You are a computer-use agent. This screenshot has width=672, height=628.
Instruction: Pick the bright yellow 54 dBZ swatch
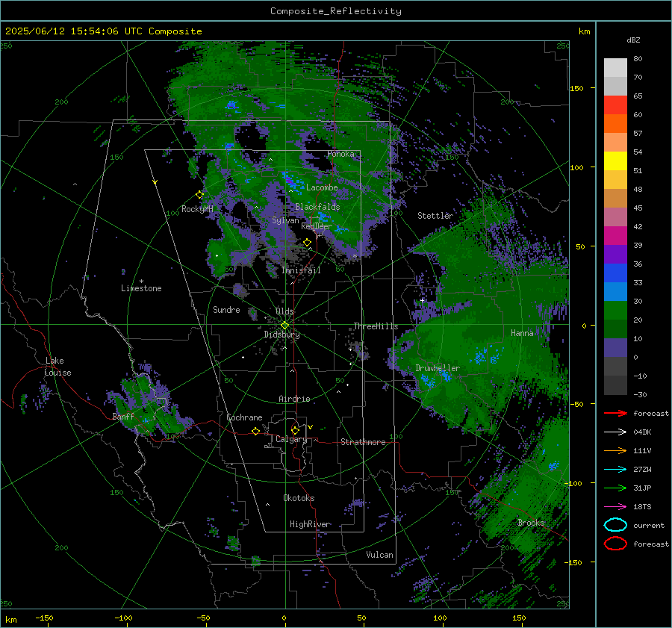coord(615,161)
